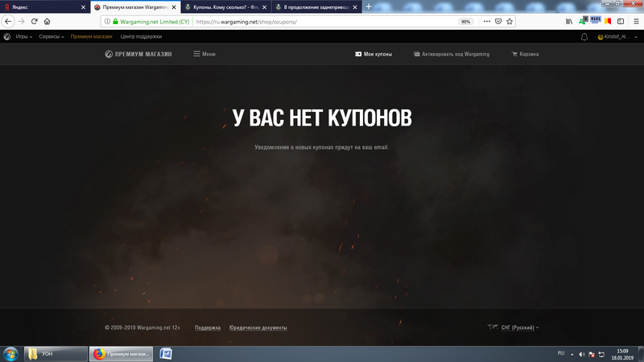The image size is (644, 362).
Task: Click Firefox Премиум магази taskbar button
Action: click(122, 354)
